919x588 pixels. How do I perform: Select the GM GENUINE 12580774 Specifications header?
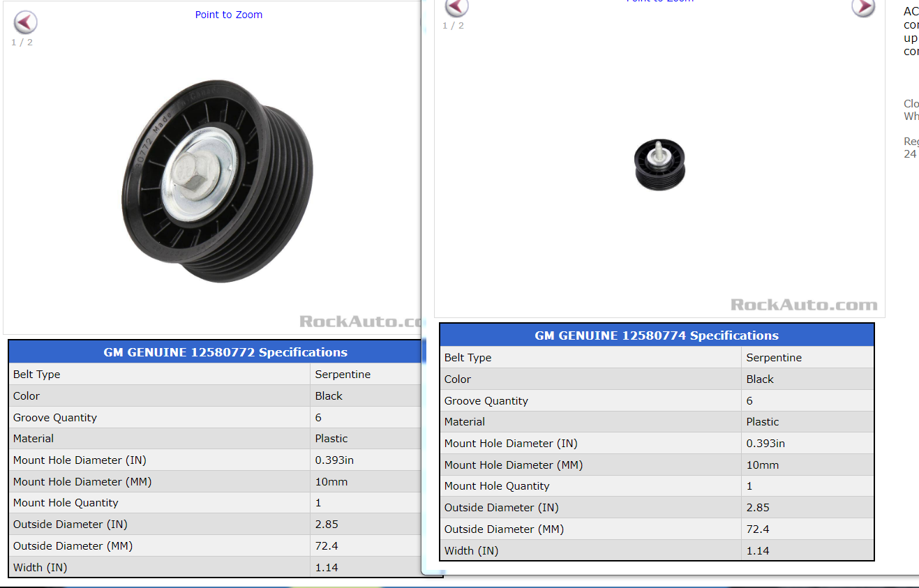coord(657,336)
